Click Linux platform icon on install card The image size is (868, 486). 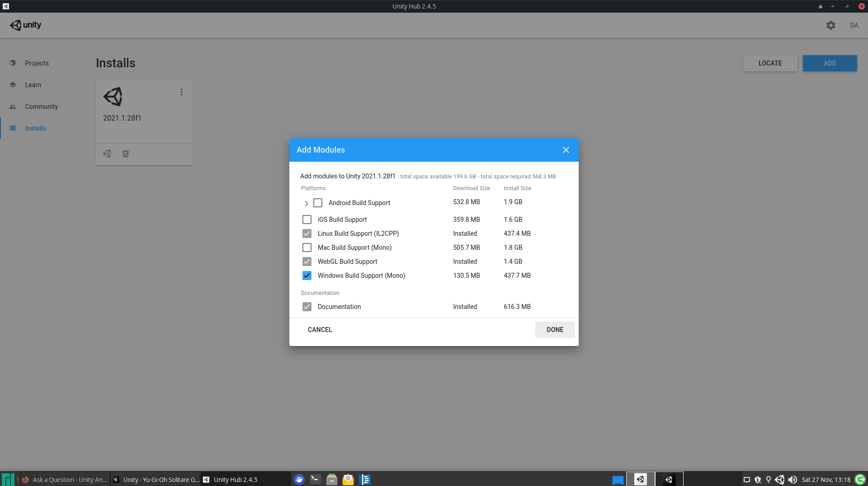(107, 154)
